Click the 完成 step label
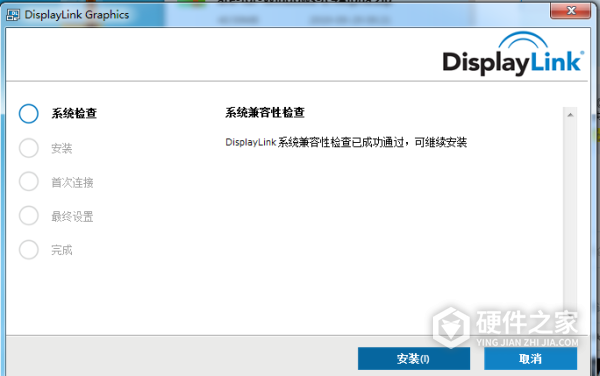Image resolution: width=600 pixels, height=376 pixels. click(x=62, y=250)
